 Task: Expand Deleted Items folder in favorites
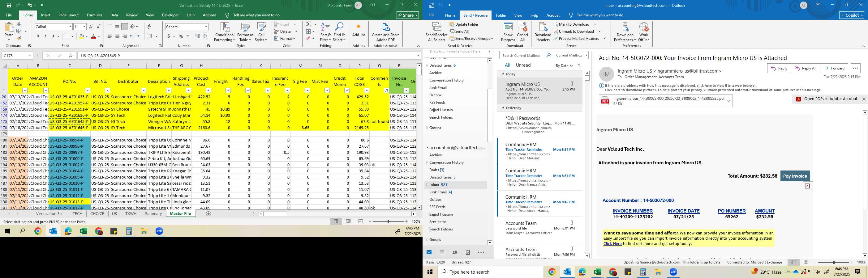427,65
